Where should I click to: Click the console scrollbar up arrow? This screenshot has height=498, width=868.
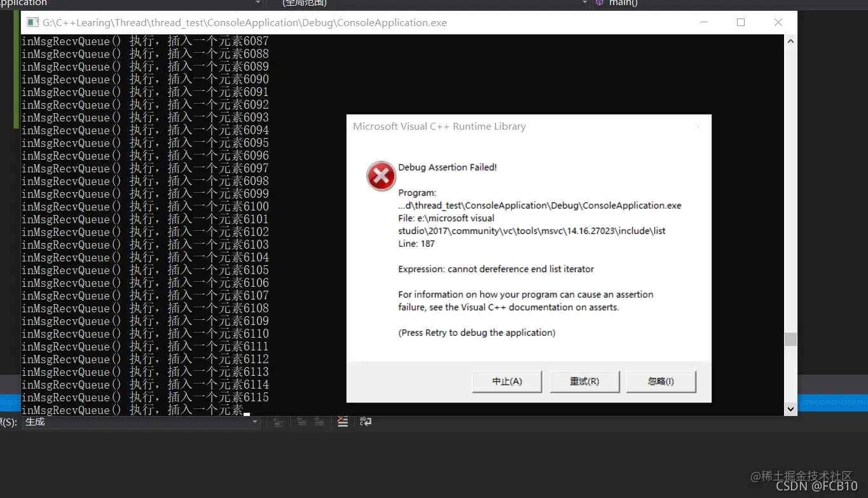pyautogui.click(x=790, y=41)
